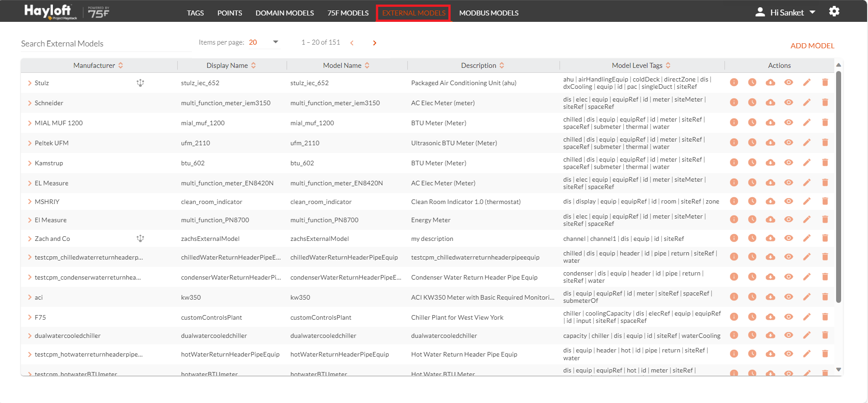Click the eye icon in Stulz row
Image resolution: width=868 pixels, height=403 pixels.
788,82
